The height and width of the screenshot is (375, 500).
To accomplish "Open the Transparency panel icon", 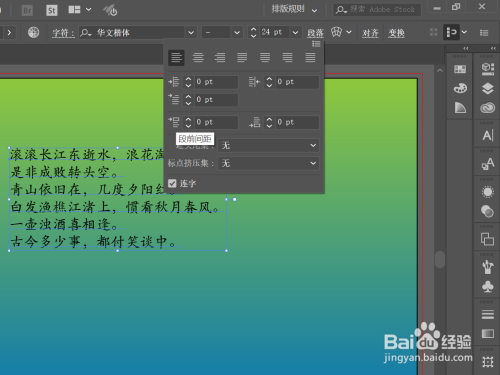I will point(488,211).
